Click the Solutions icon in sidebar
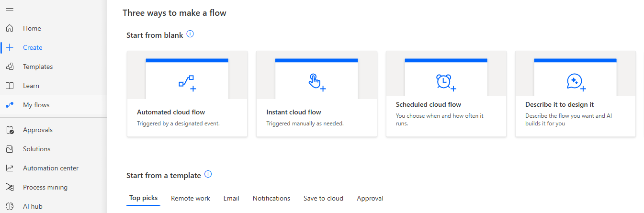 (x=10, y=149)
